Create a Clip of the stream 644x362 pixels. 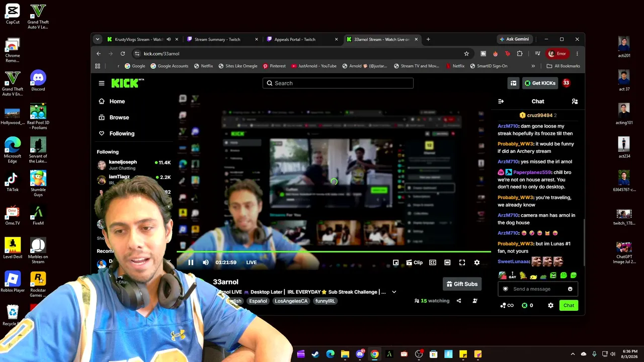tap(415, 262)
